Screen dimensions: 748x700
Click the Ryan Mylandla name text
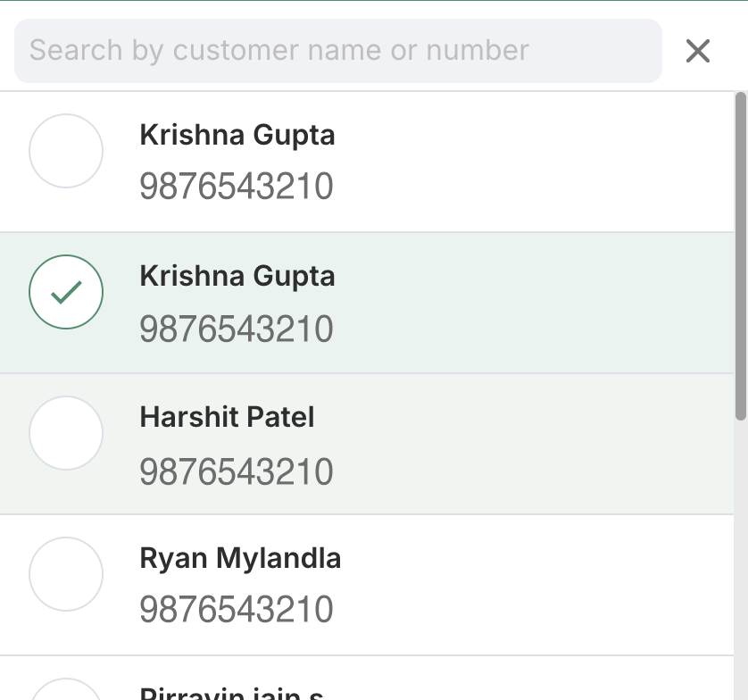(240, 558)
